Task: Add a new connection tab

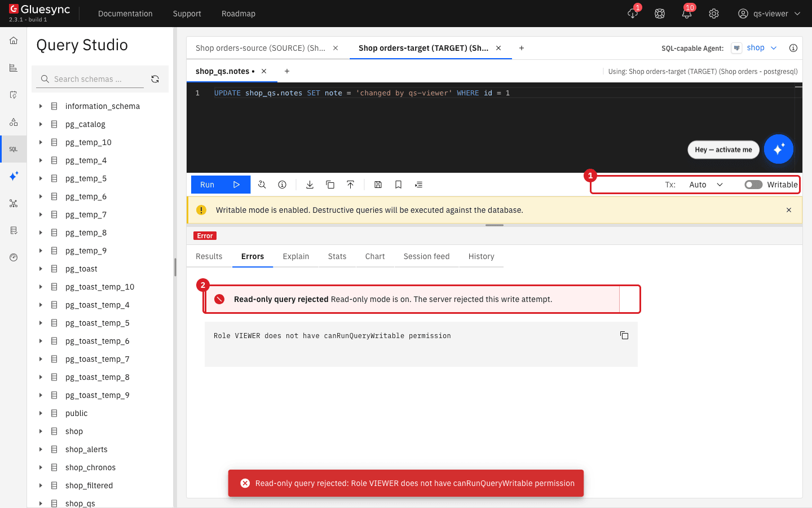Action: (522, 48)
